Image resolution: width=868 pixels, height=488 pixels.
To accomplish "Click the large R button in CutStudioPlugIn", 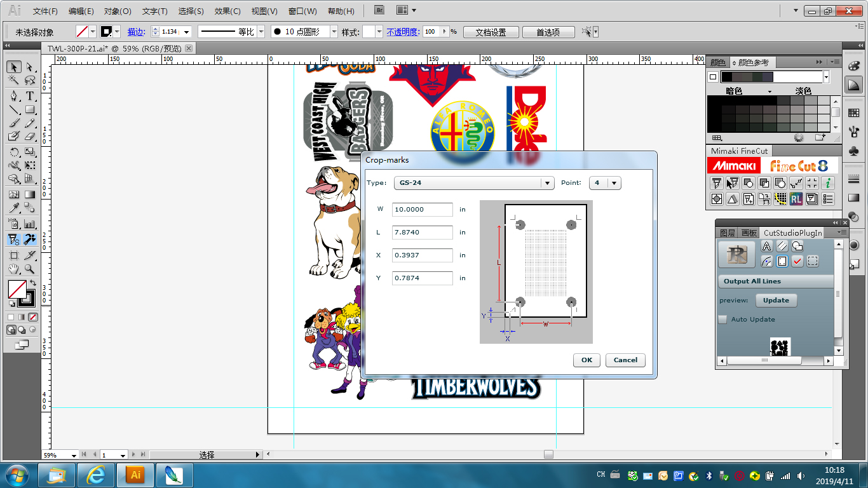I will (x=736, y=254).
